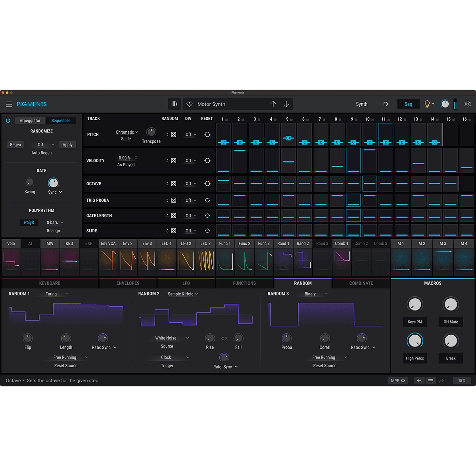The image size is (476, 476).
Task: Randomize Octave track with dice icon
Action: point(173,184)
